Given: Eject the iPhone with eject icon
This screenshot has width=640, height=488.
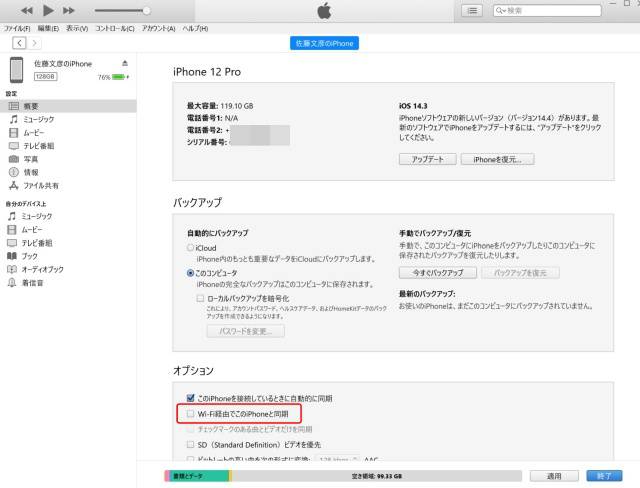Looking at the screenshot, I should click(x=125, y=63).
